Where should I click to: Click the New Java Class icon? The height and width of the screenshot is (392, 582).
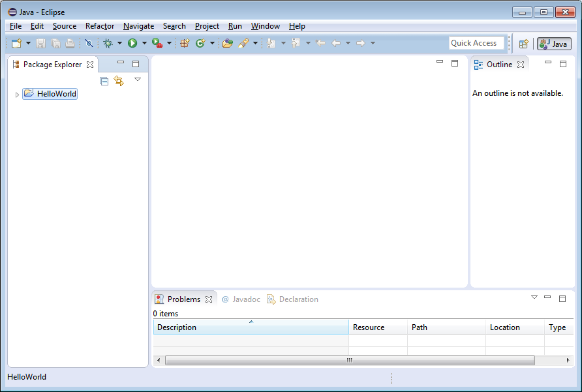coord(200,44)
